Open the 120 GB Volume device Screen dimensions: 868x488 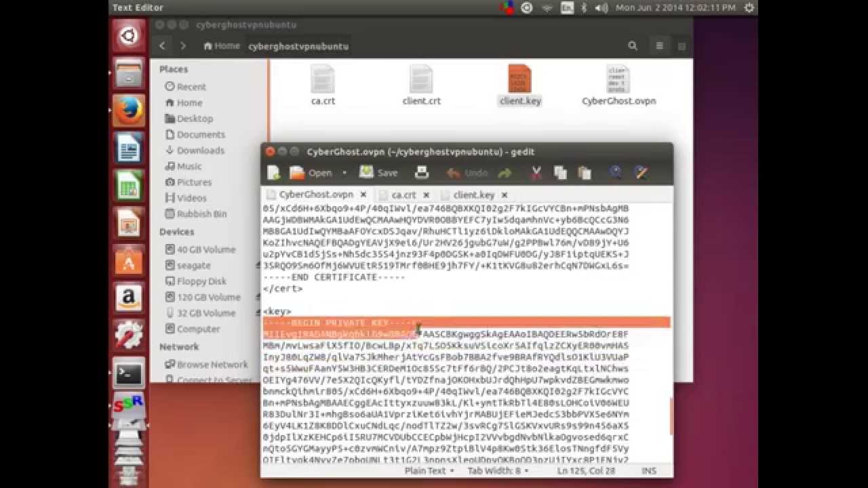pos(203,298)
